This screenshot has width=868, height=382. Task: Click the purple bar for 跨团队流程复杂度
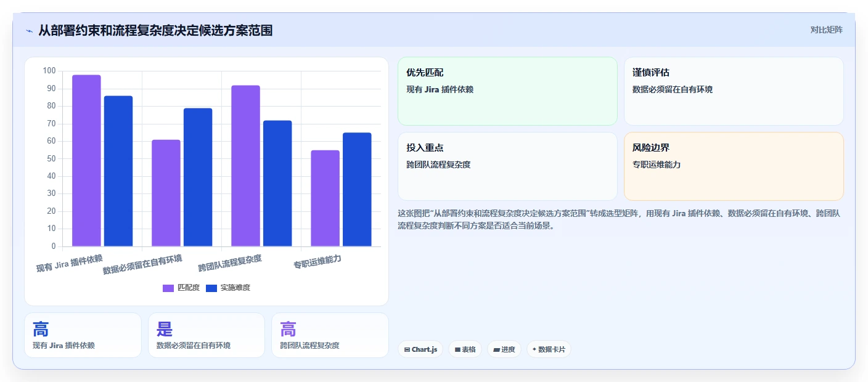245,166
